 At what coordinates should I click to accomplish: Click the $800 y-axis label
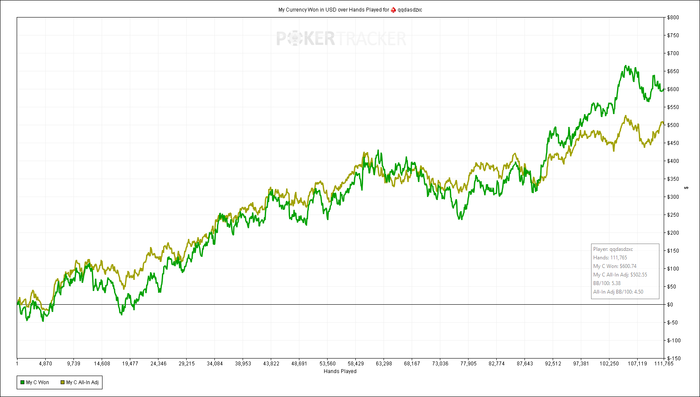click(x=673, y=17)
